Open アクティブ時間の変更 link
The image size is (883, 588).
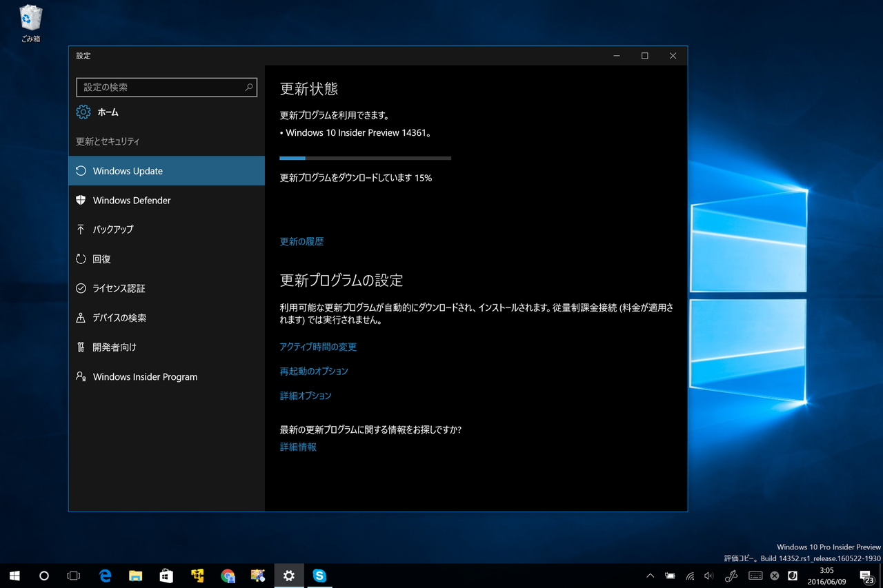point(318,347)
